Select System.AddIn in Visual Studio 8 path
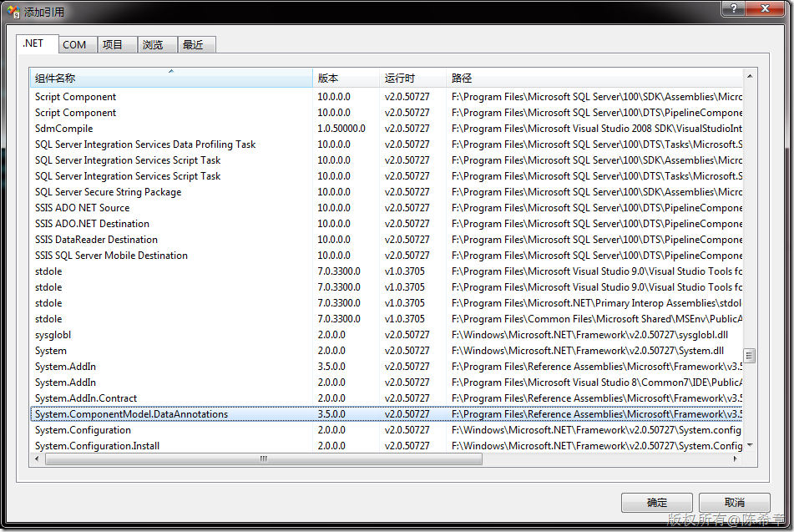Image resolution: width=794 pixels, height=532 pixels. (387, 382)
